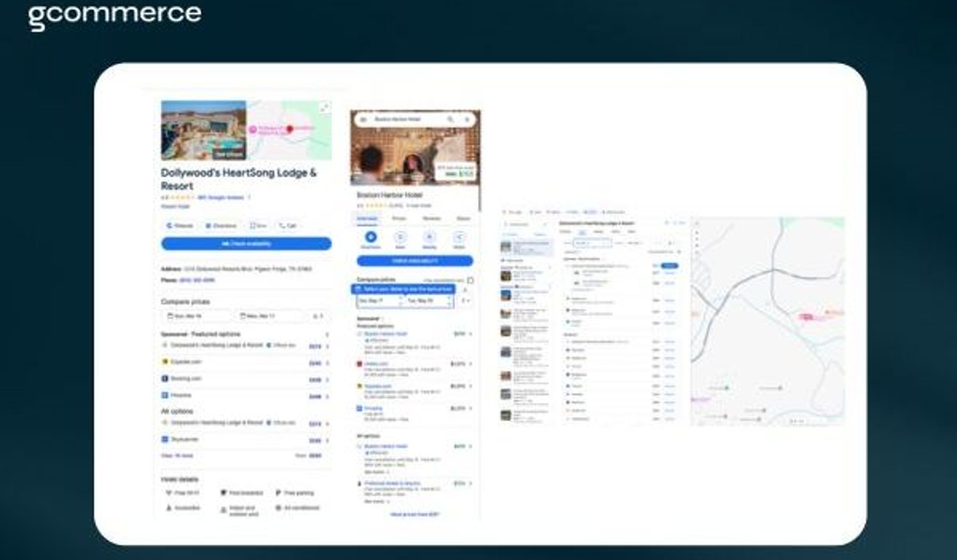The width and height of the screenshot is (957, 560).
Task: Clear the Boston Harbor Hotel search with X icon
Action: (467, 120)
